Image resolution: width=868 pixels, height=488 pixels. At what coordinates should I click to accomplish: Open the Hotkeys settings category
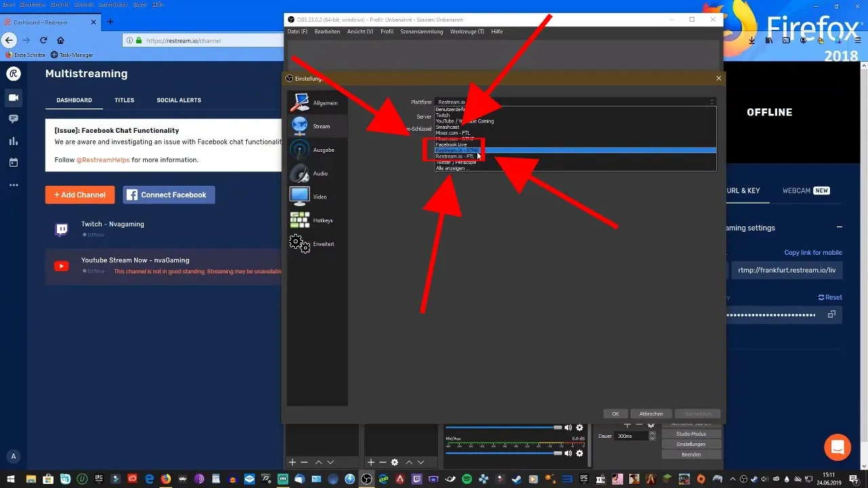tap(317, 220)
